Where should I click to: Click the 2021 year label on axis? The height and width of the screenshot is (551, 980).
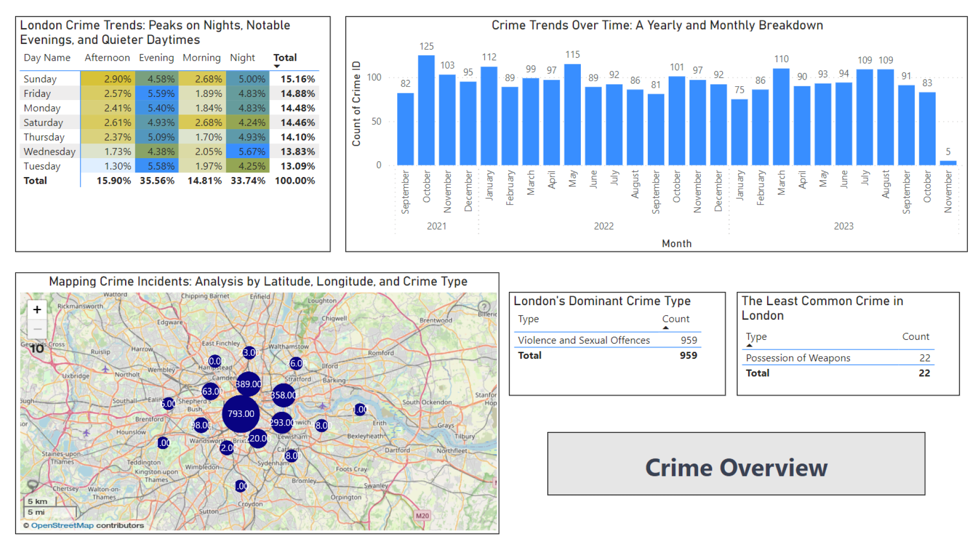pyautogui.click(x=436, y=226)
